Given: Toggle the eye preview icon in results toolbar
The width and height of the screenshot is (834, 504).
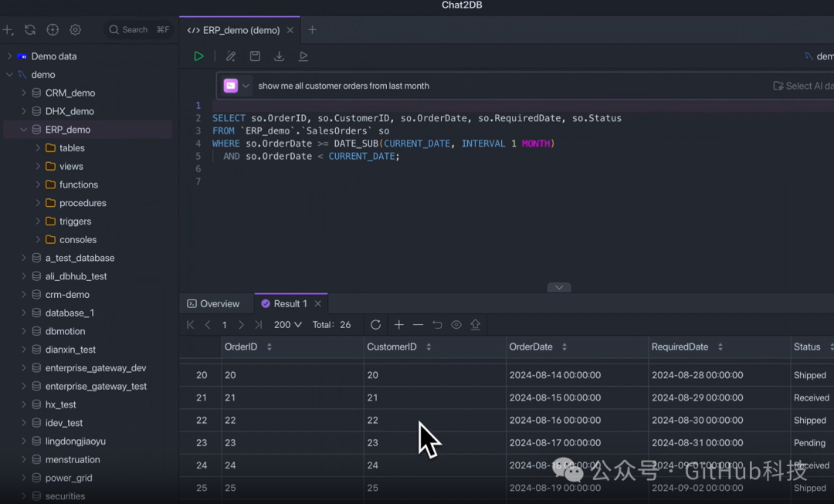Looking at the screenshot, I should (x=456, y=325).
